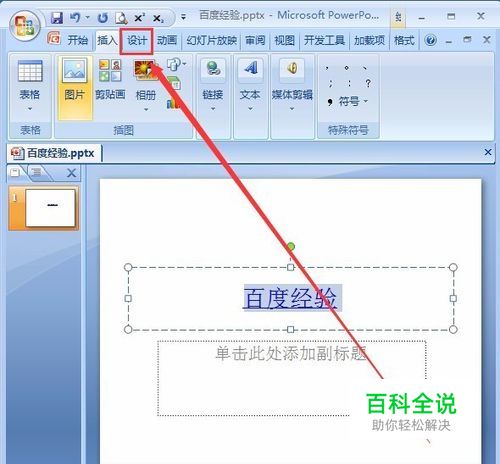Click the 相册 photo album icon
This screenshot has width=500, height=464.
click(145, 70)
